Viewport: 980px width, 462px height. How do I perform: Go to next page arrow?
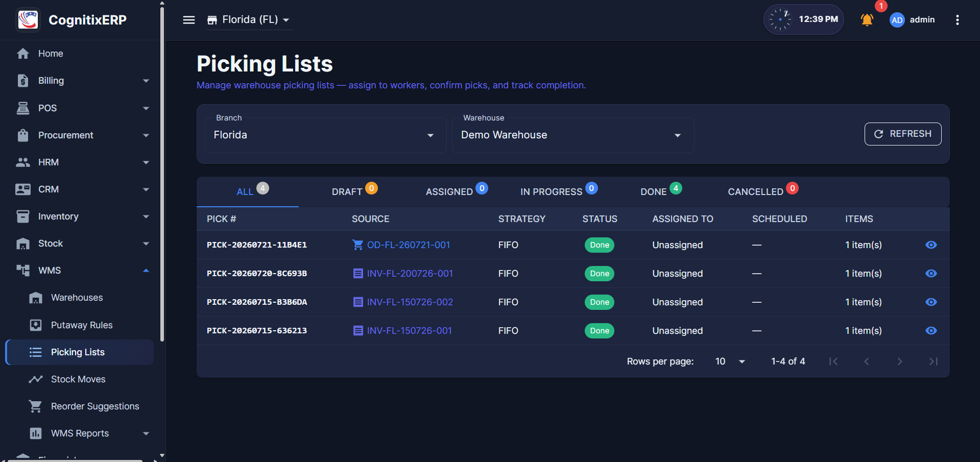(x=900, y=361)
